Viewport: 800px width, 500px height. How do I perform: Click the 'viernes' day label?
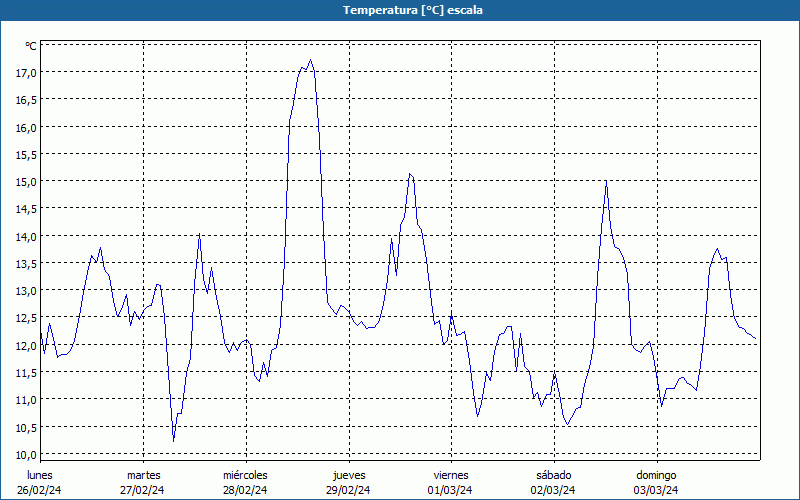point(451,475)
